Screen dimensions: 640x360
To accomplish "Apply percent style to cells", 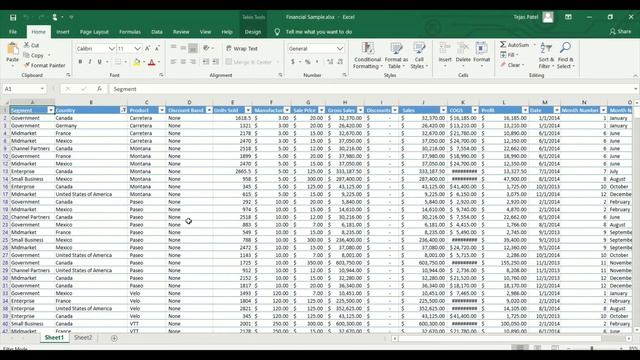I will click(x=308, y=62).
